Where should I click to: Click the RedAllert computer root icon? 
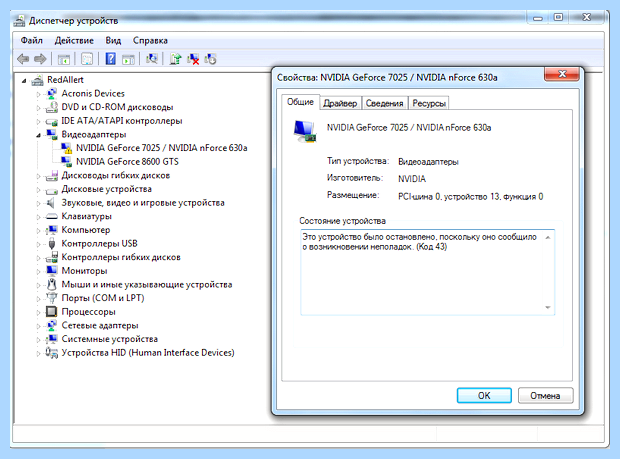38,80
